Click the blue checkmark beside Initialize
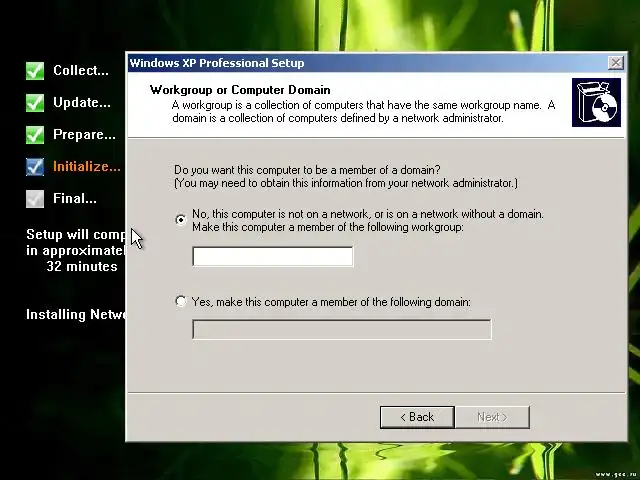 click(x=35, y=167)
